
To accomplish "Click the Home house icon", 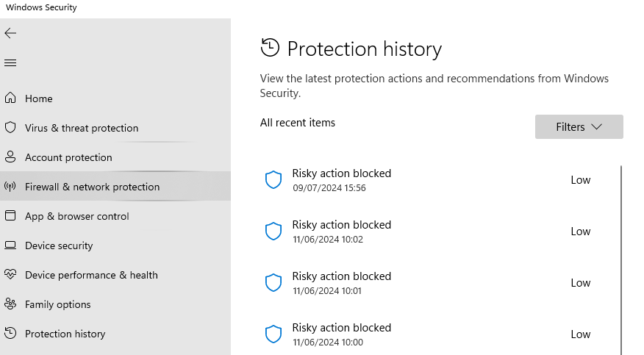I will (x=10, y=98).
